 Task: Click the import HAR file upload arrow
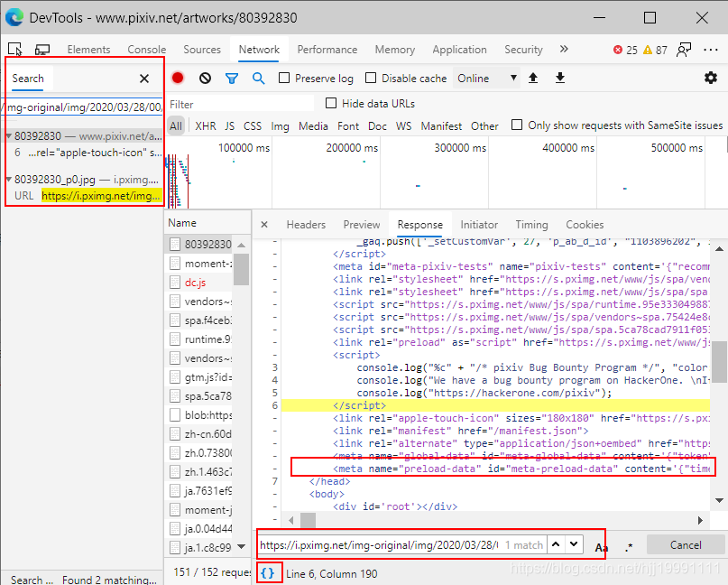coord(533,79)
